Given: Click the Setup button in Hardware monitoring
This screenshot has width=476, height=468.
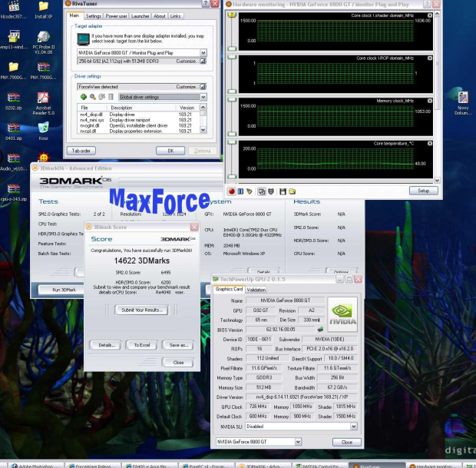Looking at the screenshot, I should [424, 191].
